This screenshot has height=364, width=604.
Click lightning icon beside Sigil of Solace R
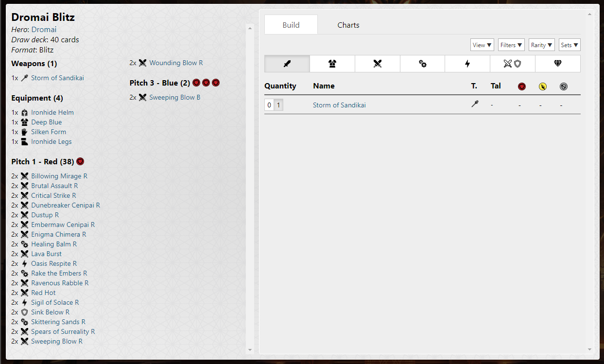click(x=25, y=302)
